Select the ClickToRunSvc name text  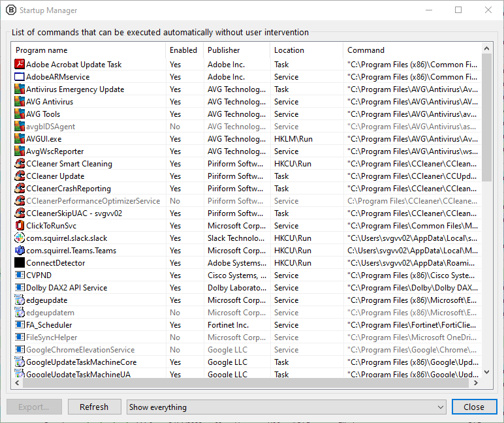[51, 226]
